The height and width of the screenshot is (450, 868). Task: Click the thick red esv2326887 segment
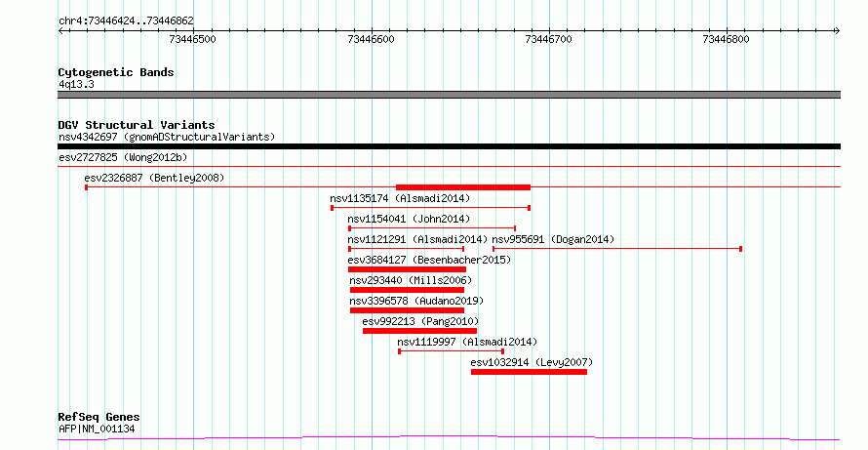coord(463,187)
